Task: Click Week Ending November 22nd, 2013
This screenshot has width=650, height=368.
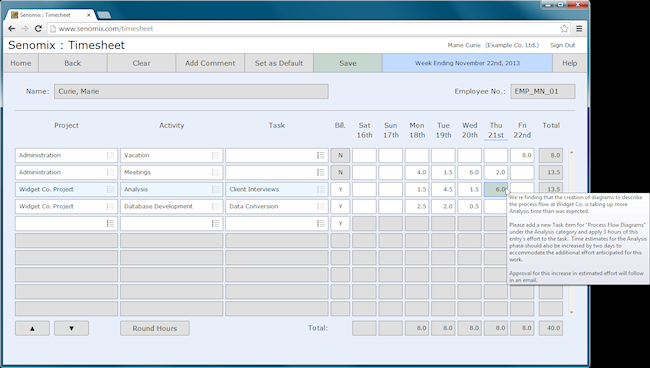Action: point(467,63)
